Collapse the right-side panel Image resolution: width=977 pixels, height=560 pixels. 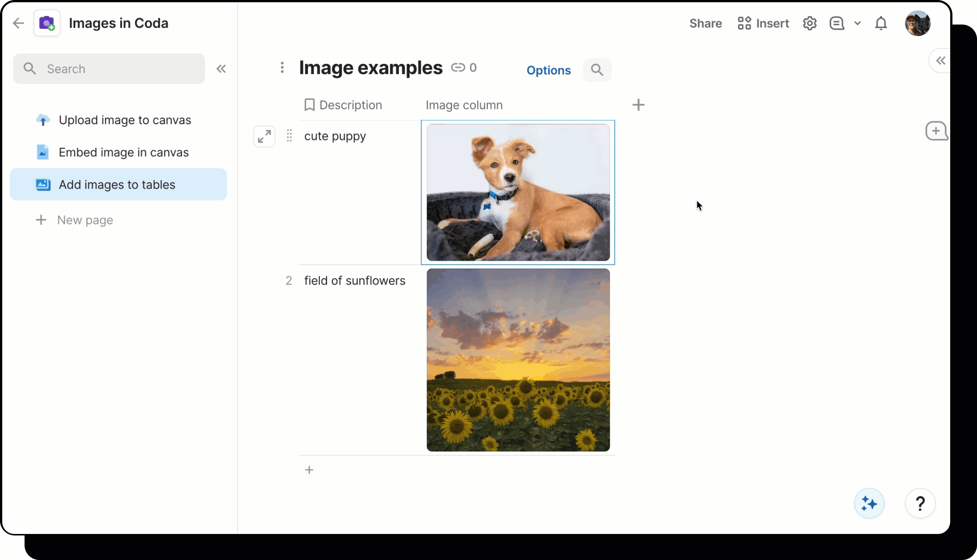pos(941,60)
